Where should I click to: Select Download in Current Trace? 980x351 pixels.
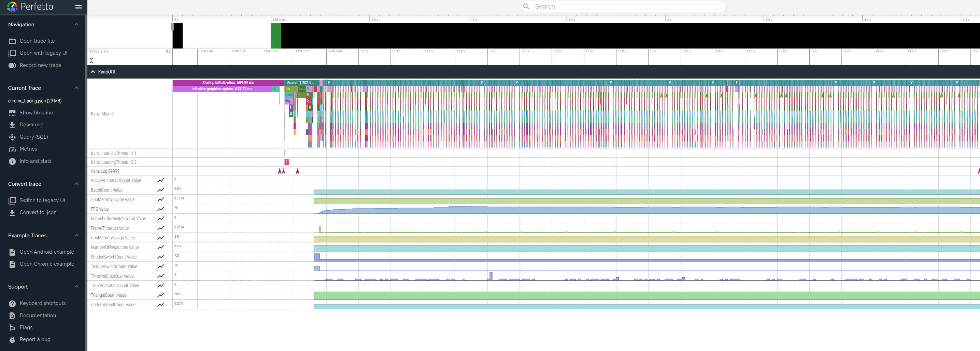point(32,125)
